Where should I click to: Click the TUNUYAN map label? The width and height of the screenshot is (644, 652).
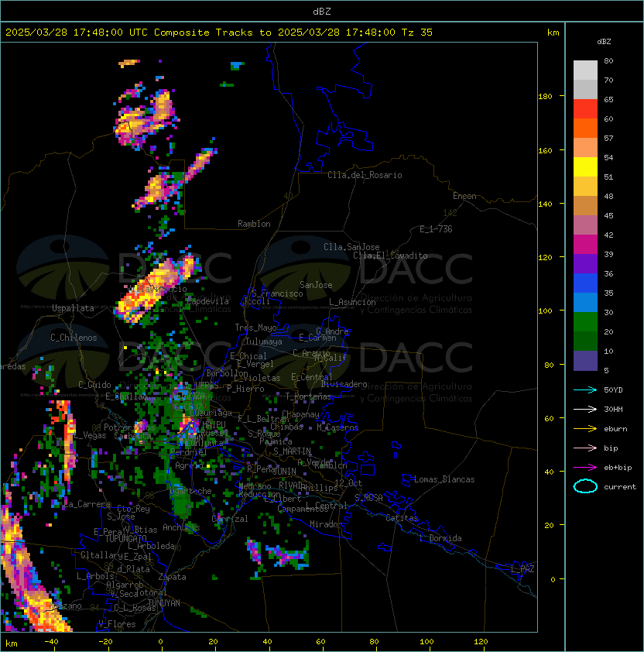coord(164,603)
